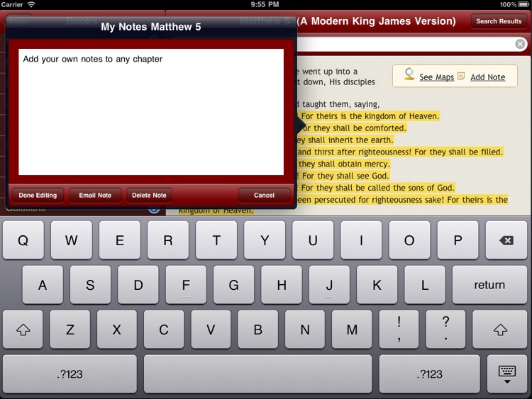Tap the A key
The image size is (532, 399).
coord(43,285)
